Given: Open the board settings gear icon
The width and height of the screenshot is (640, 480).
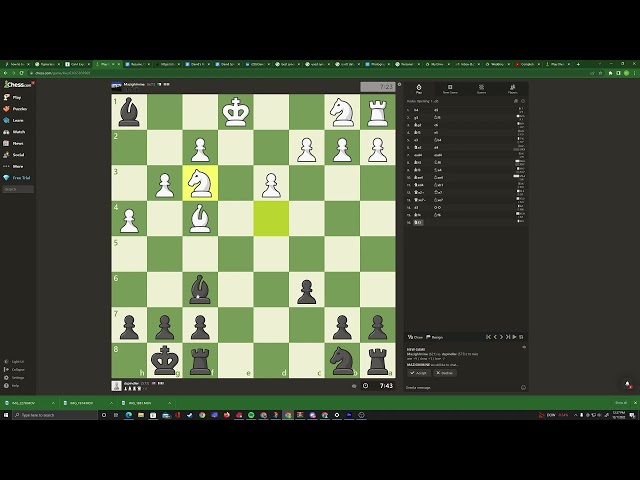Looking at the screenshot, I should click(x=400, y=84).
